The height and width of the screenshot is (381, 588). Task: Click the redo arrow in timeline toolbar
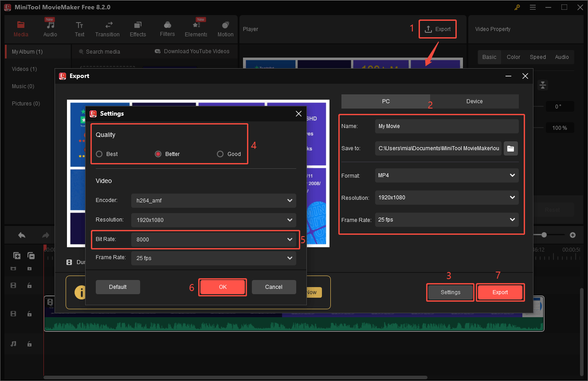click(x=45, y=235)
